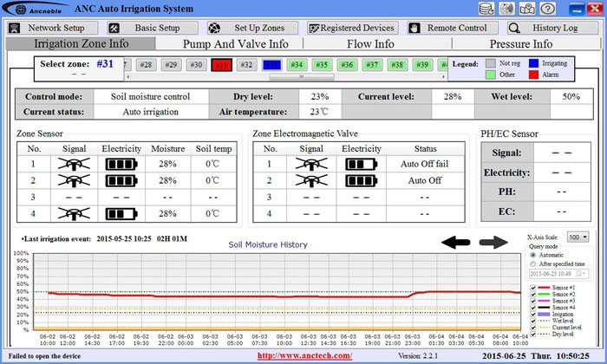Select gray zone #29
Screen dimensions: 607x364
point(171,65)
